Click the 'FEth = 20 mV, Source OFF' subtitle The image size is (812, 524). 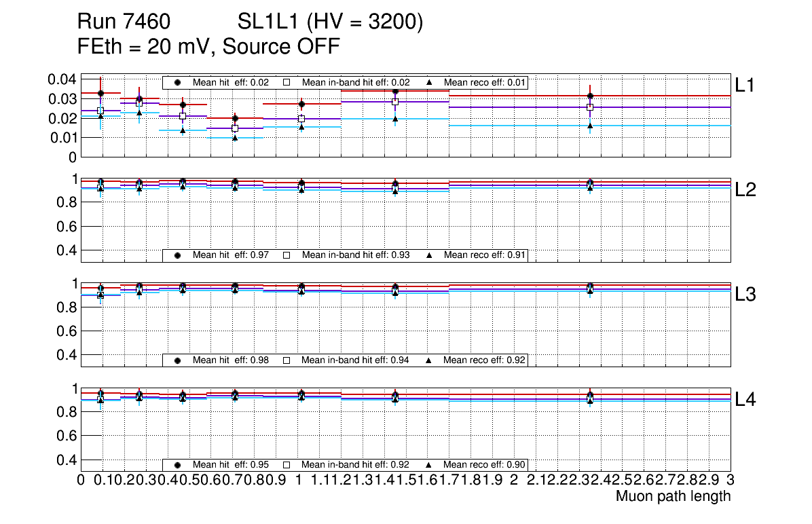[x=208, y=47]
